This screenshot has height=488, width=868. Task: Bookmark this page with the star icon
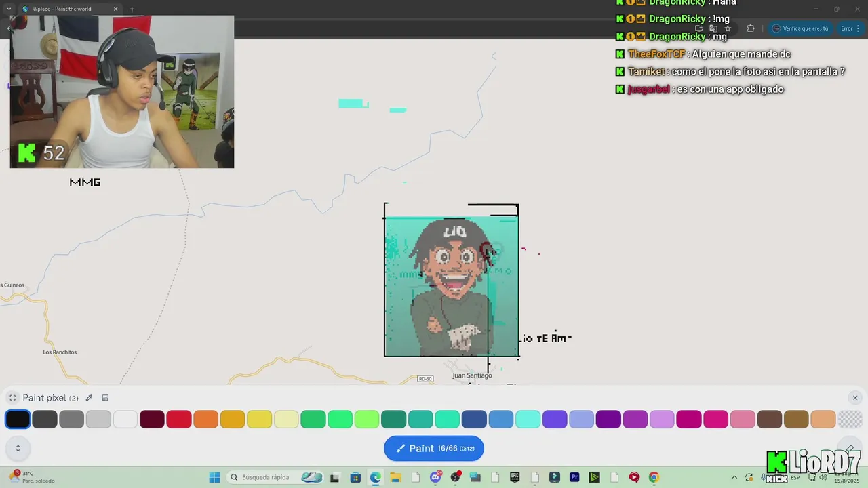click(728, 28)
